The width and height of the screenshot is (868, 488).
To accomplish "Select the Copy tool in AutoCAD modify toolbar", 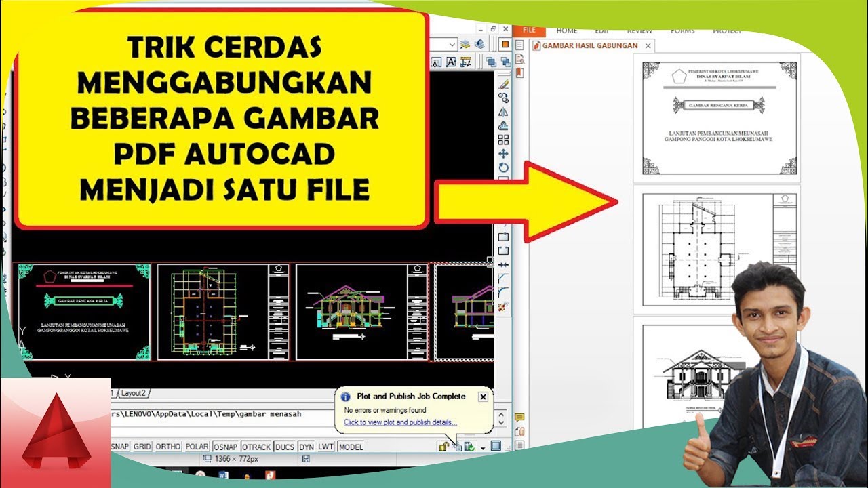I will coord(504,98).
